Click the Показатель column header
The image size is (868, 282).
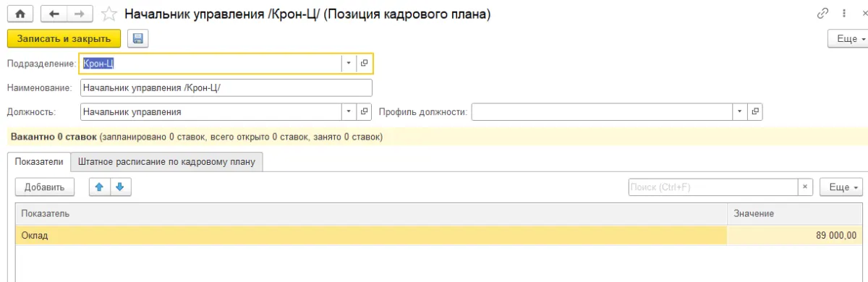coord(371,213)
